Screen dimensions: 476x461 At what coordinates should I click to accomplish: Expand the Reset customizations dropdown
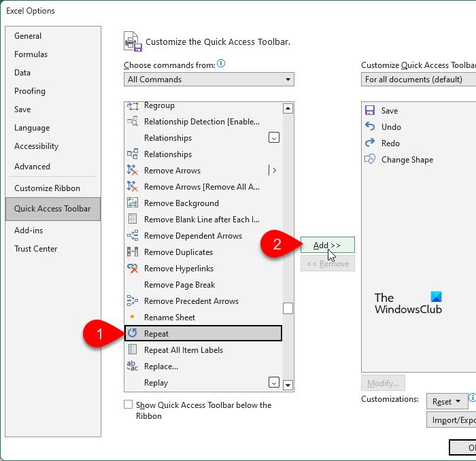click(446, 402)
